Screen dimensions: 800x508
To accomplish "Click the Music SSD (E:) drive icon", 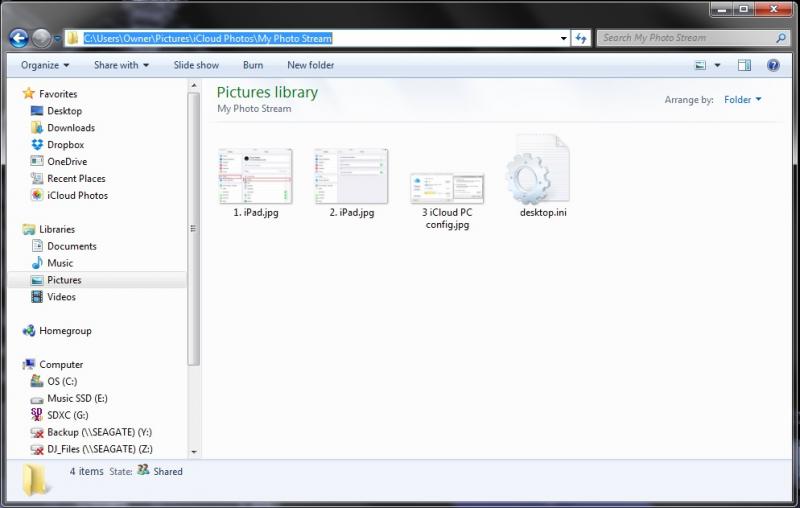I will [x=37, y=399].
